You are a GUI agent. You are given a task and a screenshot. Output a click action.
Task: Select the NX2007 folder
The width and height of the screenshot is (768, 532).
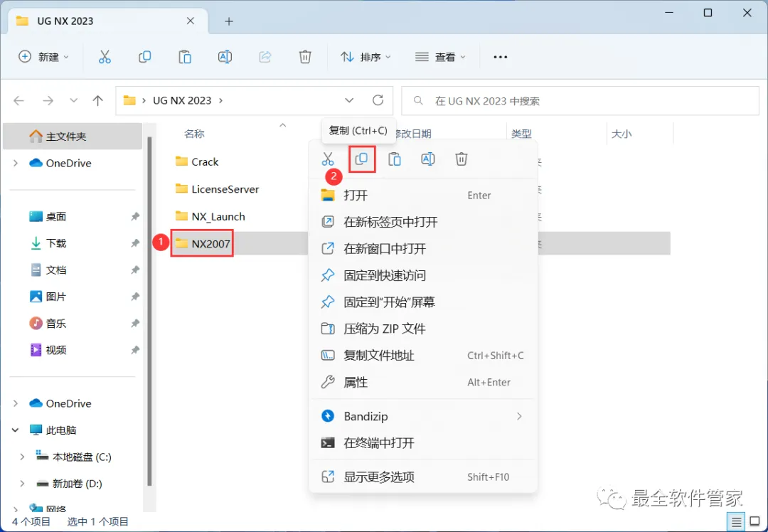coord(202,243)
